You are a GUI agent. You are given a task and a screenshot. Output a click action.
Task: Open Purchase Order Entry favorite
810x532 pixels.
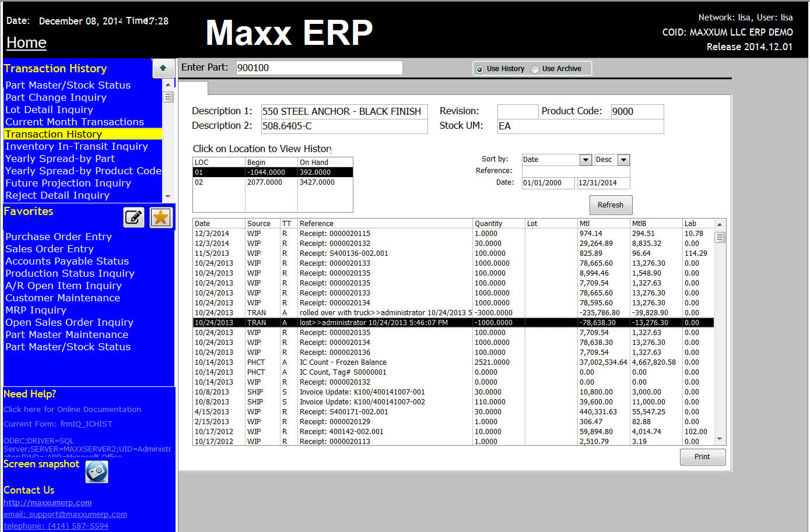pyautogui.click(x=58, y=237)
